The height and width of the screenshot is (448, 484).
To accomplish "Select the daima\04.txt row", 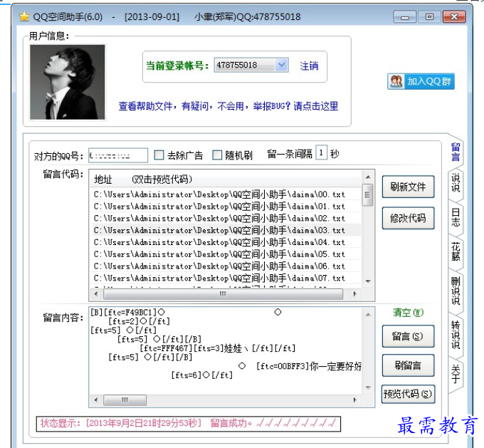I will pos(226,242).
